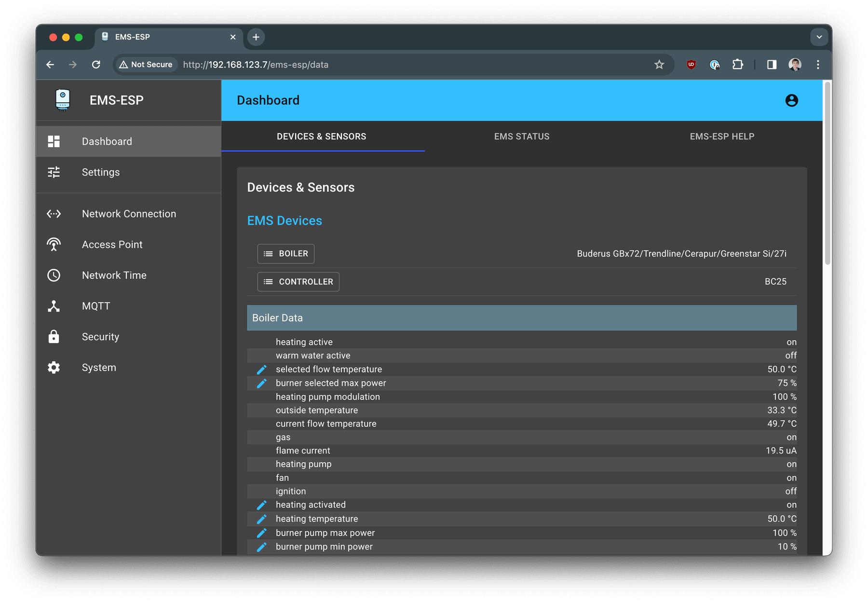Image resolution: width=868 pixels, height=603 pixels.
Task: Open the Dashboard sidebar icon
Action: (53, 141)
